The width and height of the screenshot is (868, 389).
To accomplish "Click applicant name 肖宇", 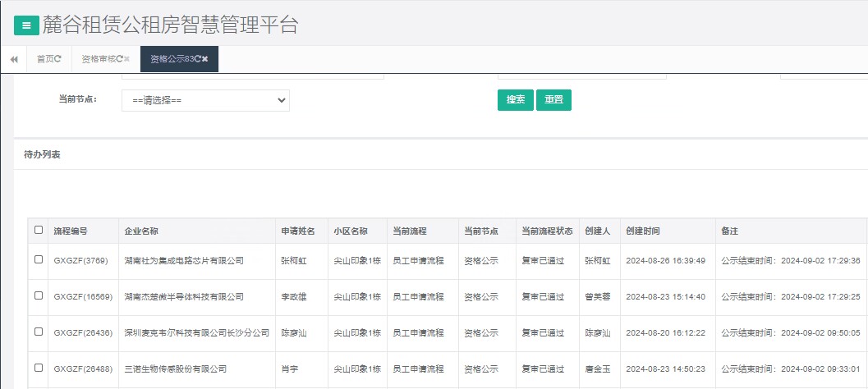I will tap(290, 369).
